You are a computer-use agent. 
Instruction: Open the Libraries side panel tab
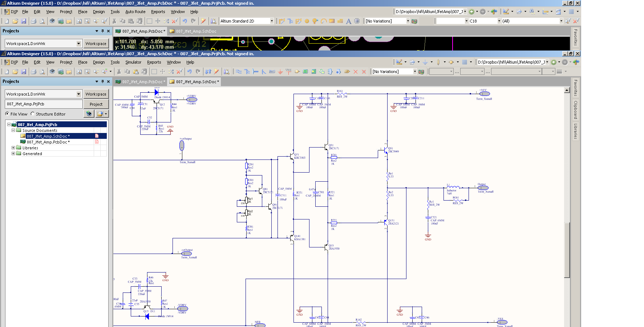pyautogui.click(x=575, y=131)
